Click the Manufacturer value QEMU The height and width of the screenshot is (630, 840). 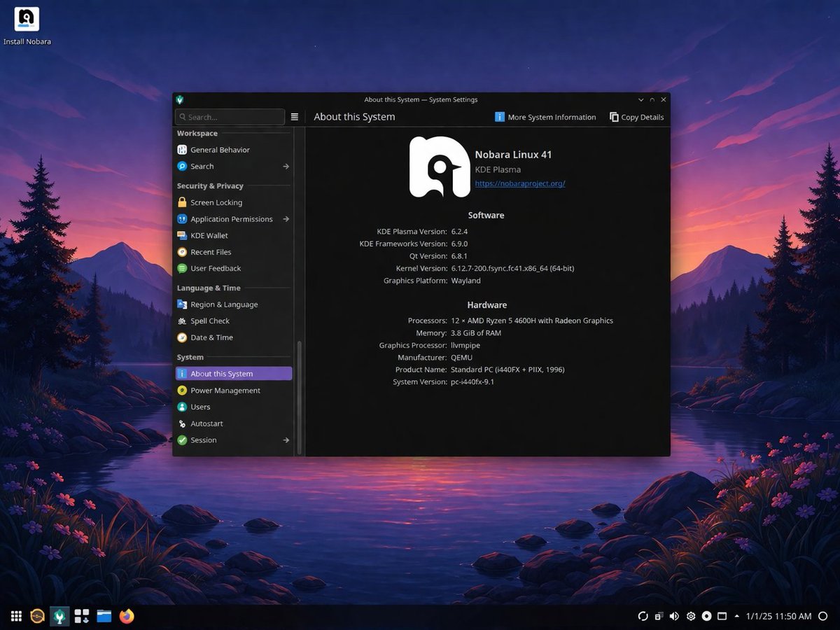[x=461, y=358]
